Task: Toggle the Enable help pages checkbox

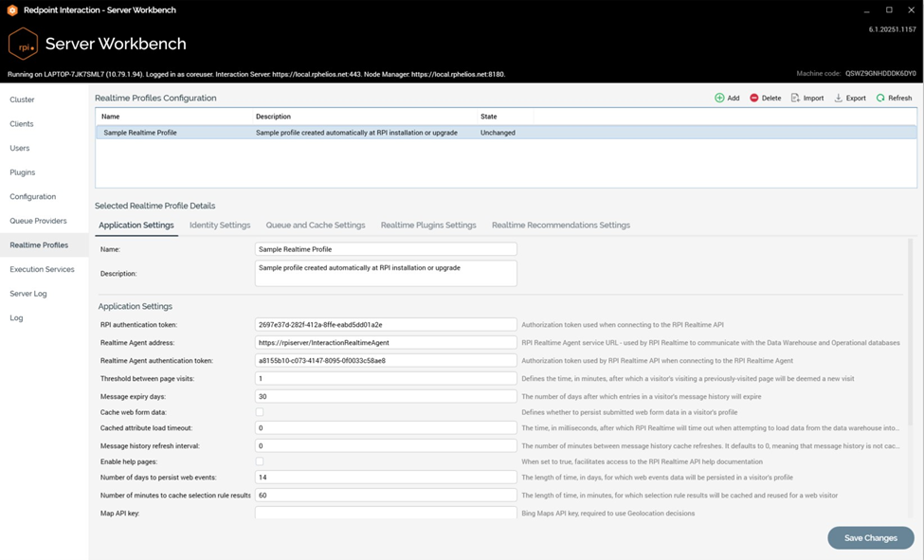Action: [260, 461]
